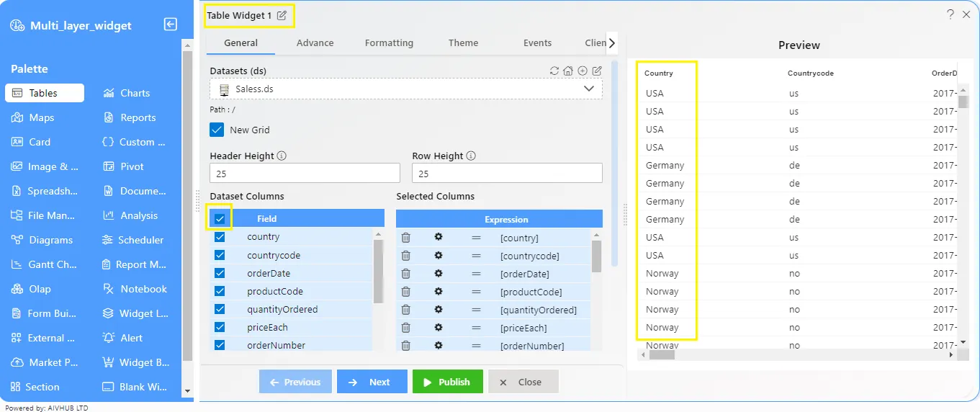
Task: Click the Publish button
Action: (x=447, y=382)
